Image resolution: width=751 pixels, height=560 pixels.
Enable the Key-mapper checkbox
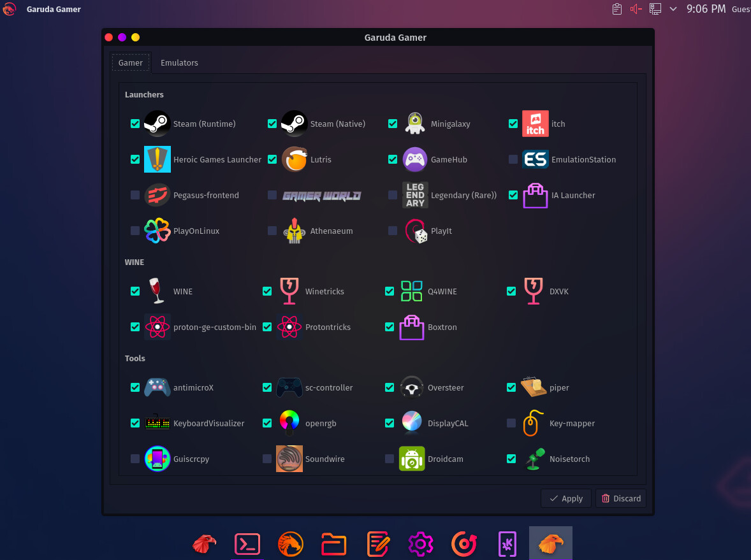tap(511, 422)
